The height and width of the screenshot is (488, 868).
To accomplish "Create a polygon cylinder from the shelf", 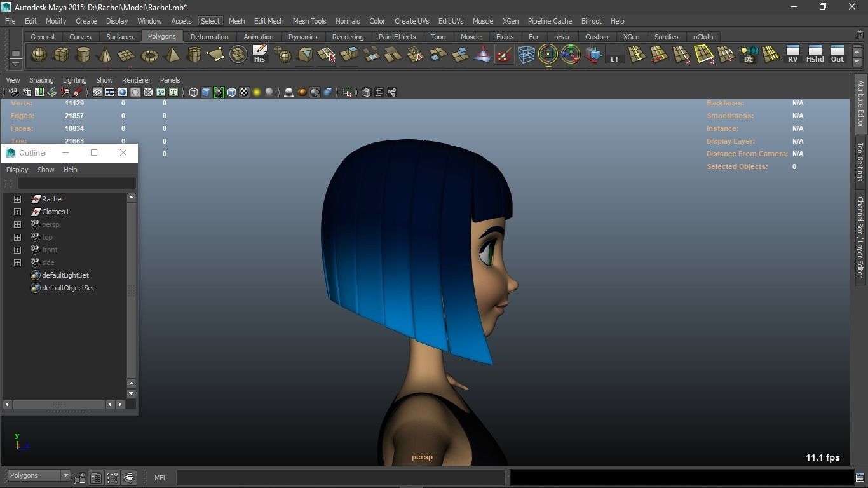I will [83, 55].
